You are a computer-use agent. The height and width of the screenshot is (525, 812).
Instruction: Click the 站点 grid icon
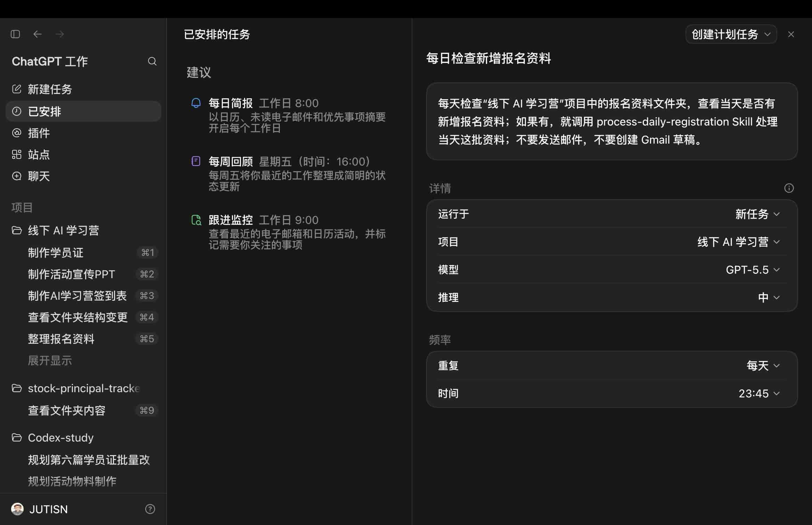(x=17, y=154)
